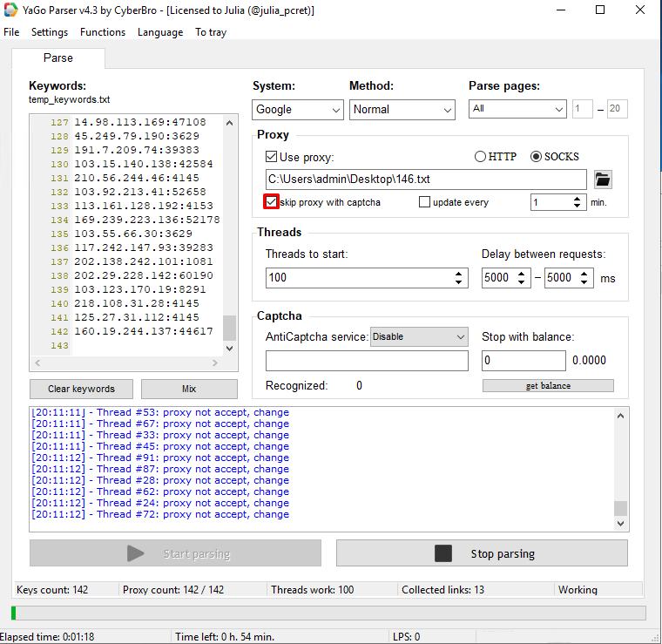Click the Thread #72 log entry
Screen dimensions: 662x644
pos(160,515)
